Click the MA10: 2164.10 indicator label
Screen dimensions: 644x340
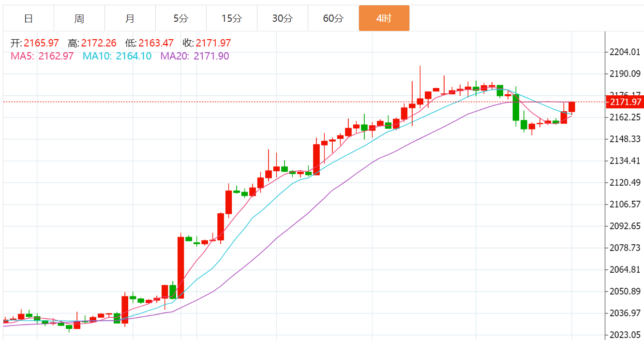click(117, 56)
